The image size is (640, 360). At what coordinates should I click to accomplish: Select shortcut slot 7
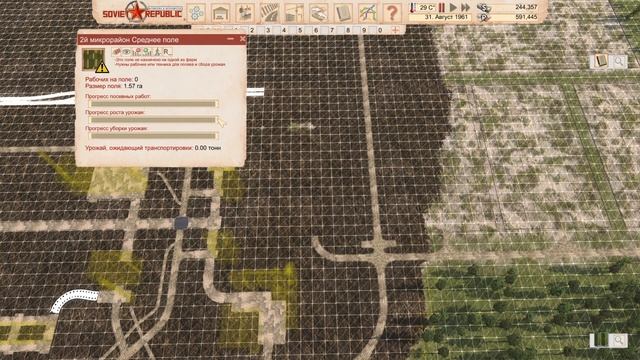(332, 30)
